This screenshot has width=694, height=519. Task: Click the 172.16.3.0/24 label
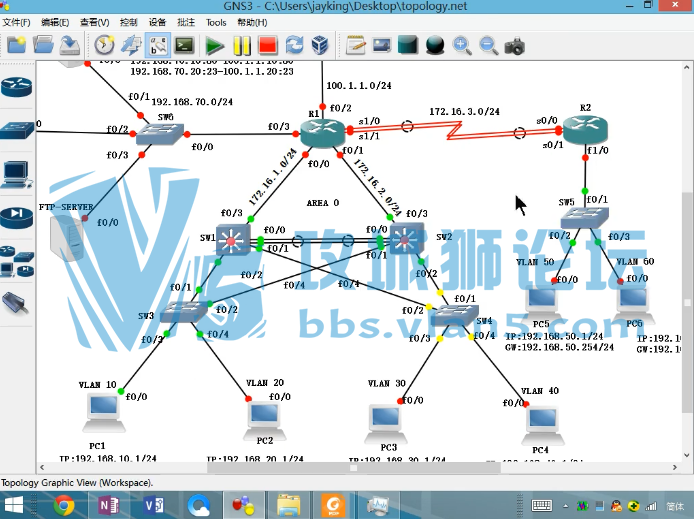pyautogui.click(x=464, y=111)
